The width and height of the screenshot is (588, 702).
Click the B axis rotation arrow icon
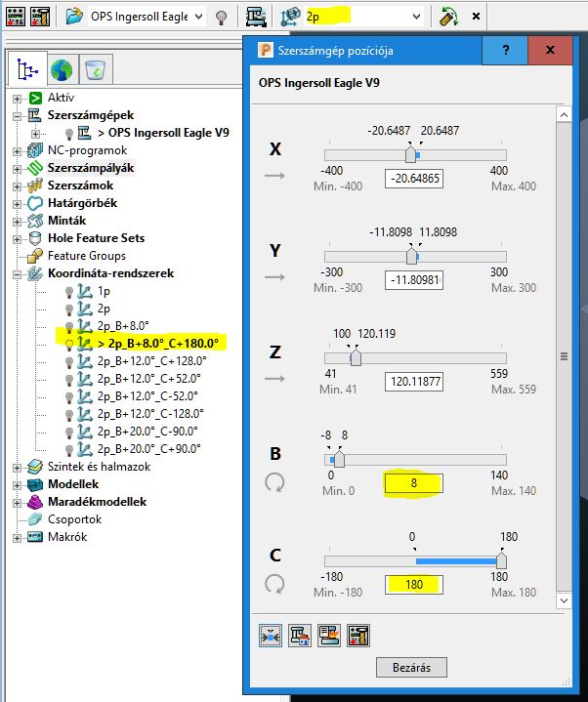click(274, 482)
